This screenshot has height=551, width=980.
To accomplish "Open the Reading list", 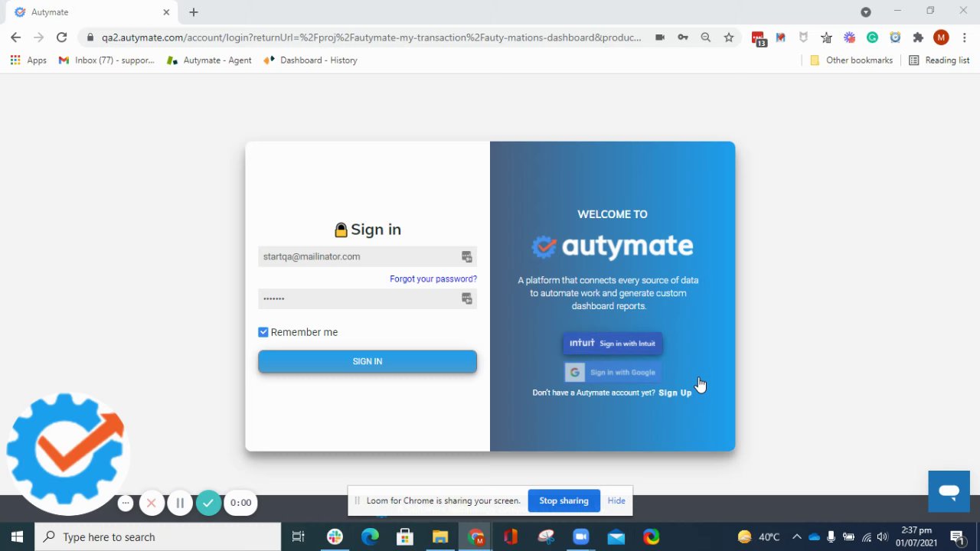I will tap(939, 60).
